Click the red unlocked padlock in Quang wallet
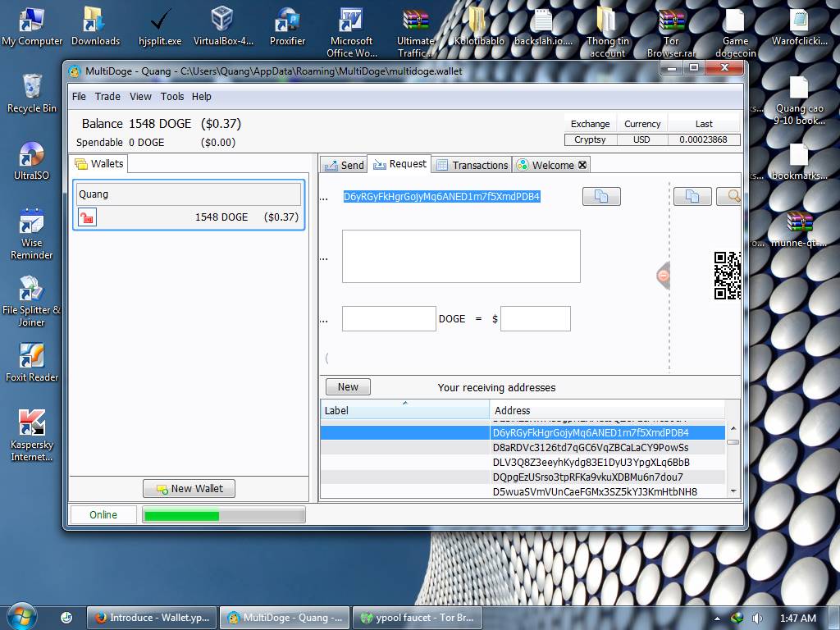This screenshot has height=630, width=840. point(87,217)
